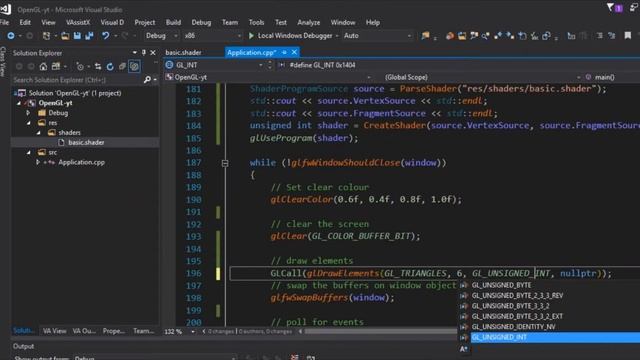Viewport: 640px width, 360px height.
Task: Expand the Application.cpp tree node
Action: point(38,162)
